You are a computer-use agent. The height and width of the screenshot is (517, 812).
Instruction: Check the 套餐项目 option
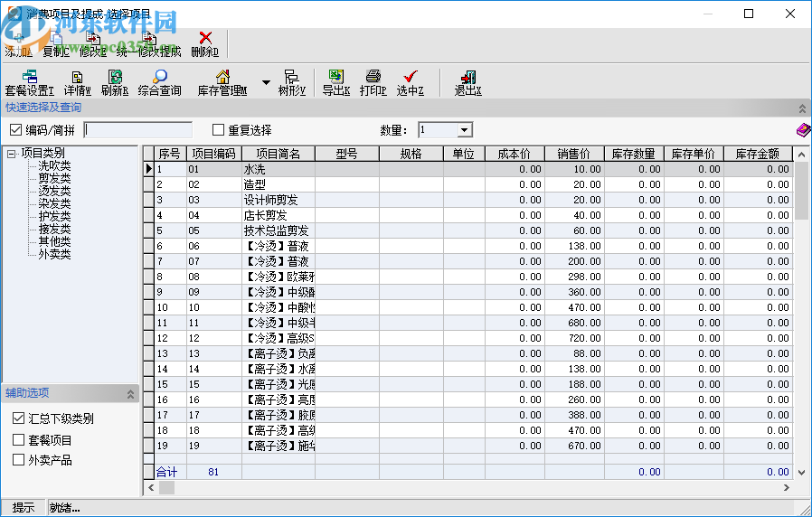19,440
